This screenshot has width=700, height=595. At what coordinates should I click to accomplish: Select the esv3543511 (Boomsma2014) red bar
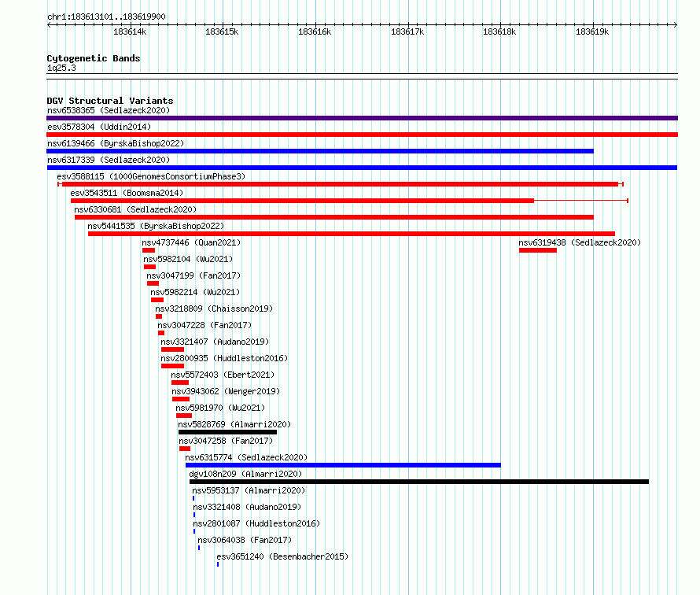[349, 201]
